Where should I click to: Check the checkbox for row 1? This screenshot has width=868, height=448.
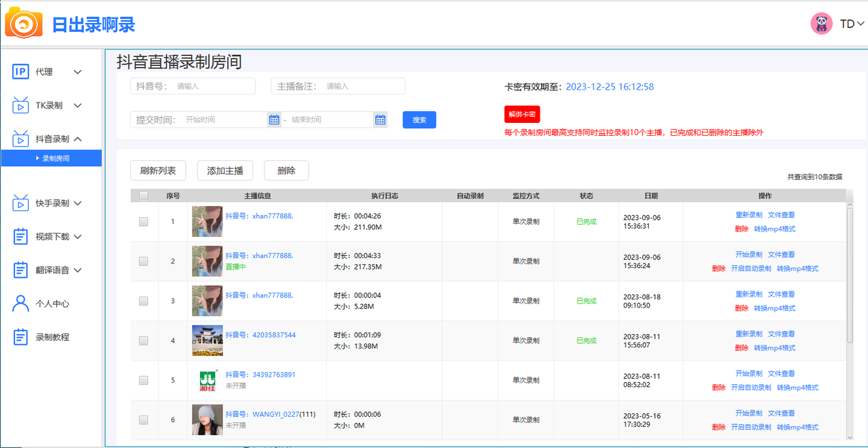(x=143, y=221)
